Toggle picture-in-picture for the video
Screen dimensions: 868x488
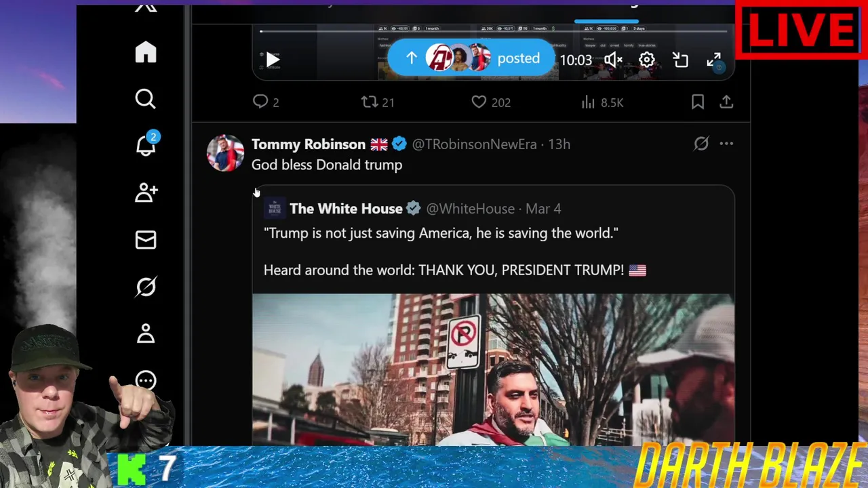coord(680,60)
